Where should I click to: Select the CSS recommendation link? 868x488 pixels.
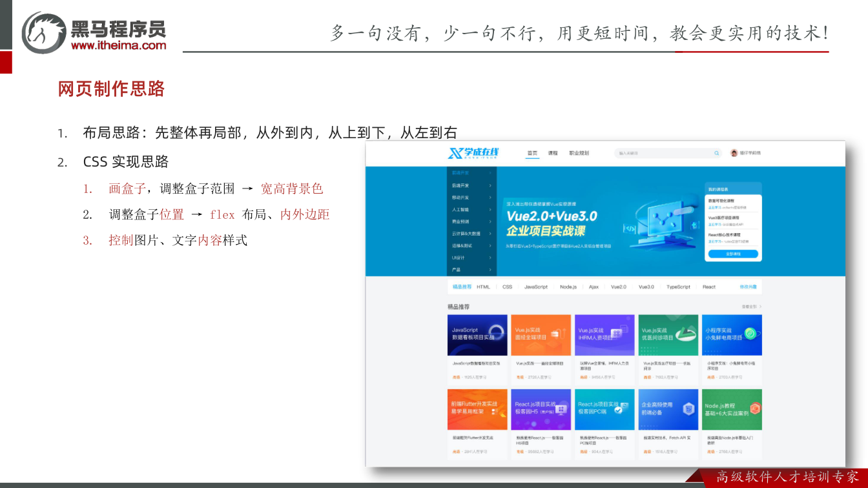[x=507, y=287]
